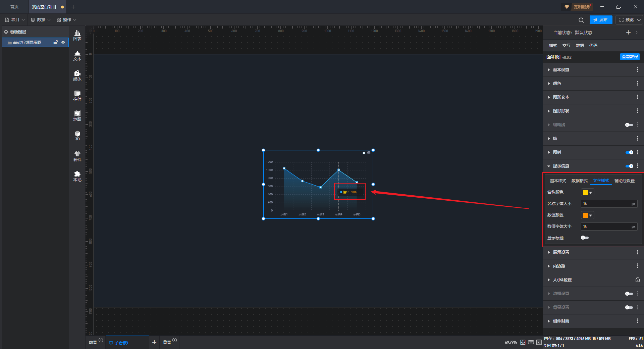This screenshot has width=644, height=349.
Task: Click the keyboard shortcuts icon in status bar
Action: pyautogui.click(x=531, y=342)
